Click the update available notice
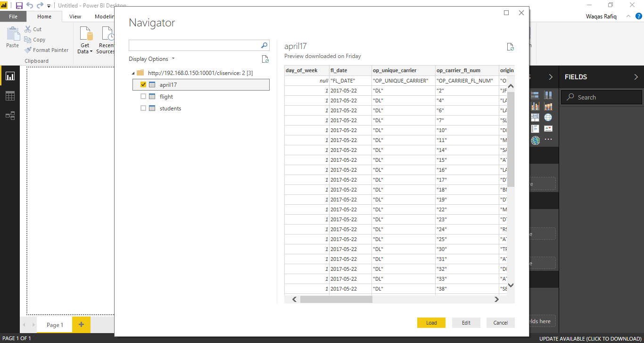The height and width of the screenshot is (343, 644). click(590, 338)
